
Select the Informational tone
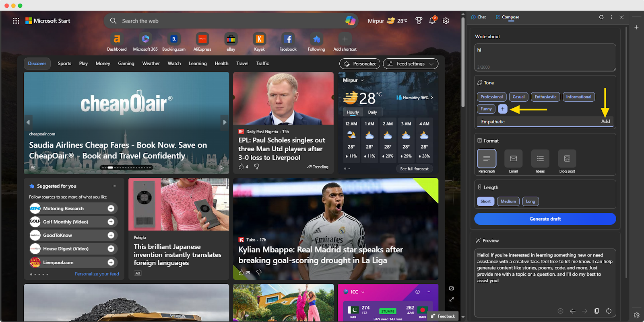click(579, 97)
